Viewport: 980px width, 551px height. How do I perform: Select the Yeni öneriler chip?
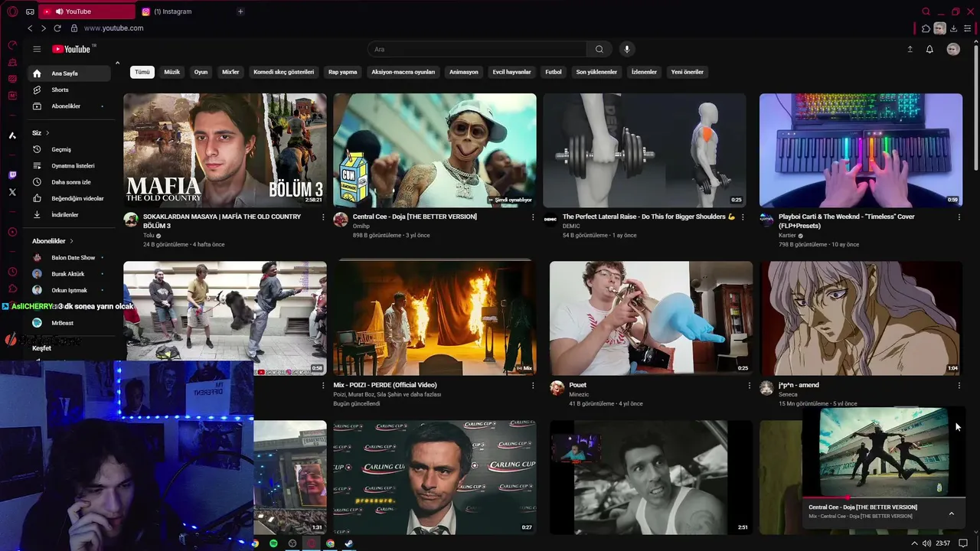point(687,72)
